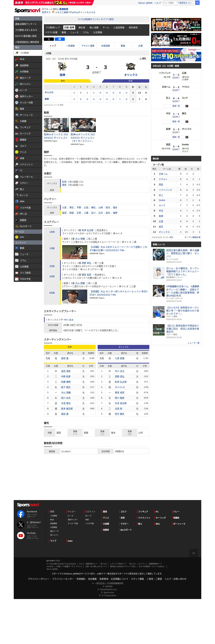Click 動画一覧 under 巨人 game
The image size is (215, 644).
[176, 106]
